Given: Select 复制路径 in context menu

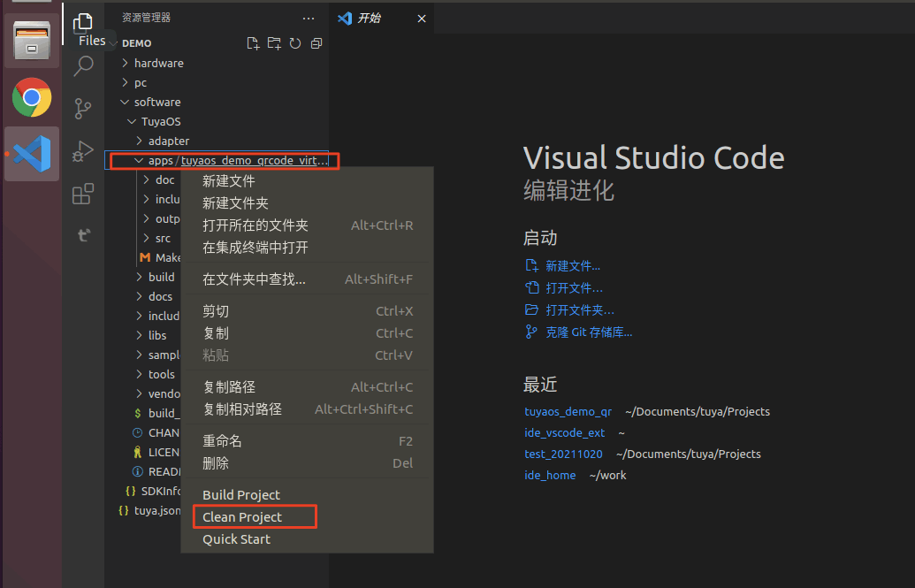Looking at the screenshot, I should point(308,387).
